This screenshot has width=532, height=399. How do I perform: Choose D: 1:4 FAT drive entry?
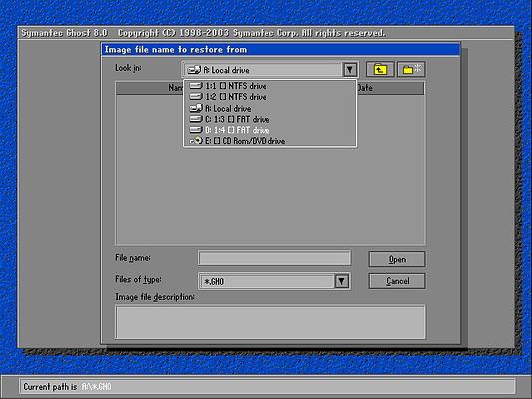(x=270, y=130)
